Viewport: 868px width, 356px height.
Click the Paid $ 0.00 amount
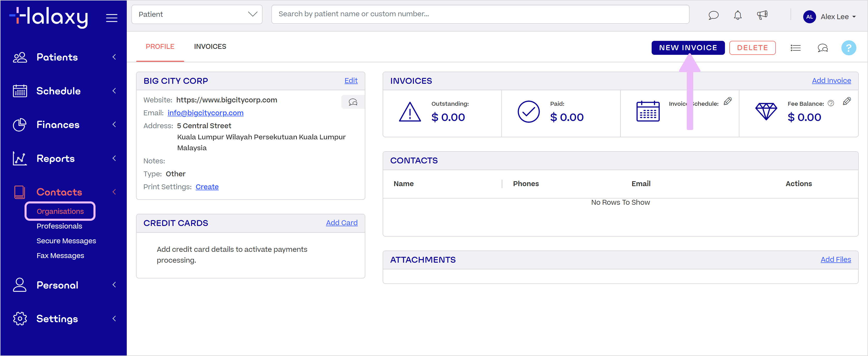[x=566, y=117]
